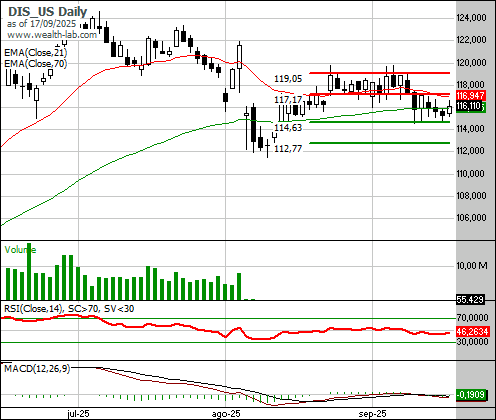The width and height of the screenshot is (496, 420).
Task: Click the -0,1909 MACD value tag
Action: (x=470, y=395)
